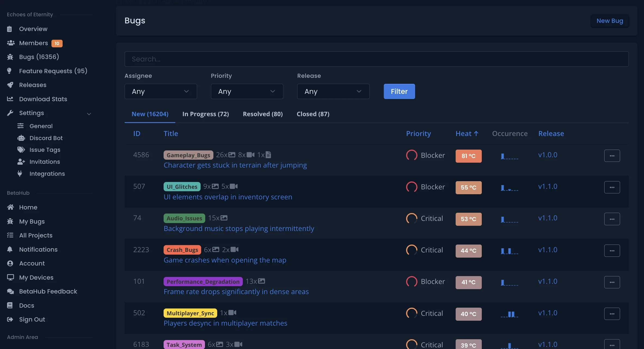Click the My Devices monitor icon
644x349 pixels.
10,277
